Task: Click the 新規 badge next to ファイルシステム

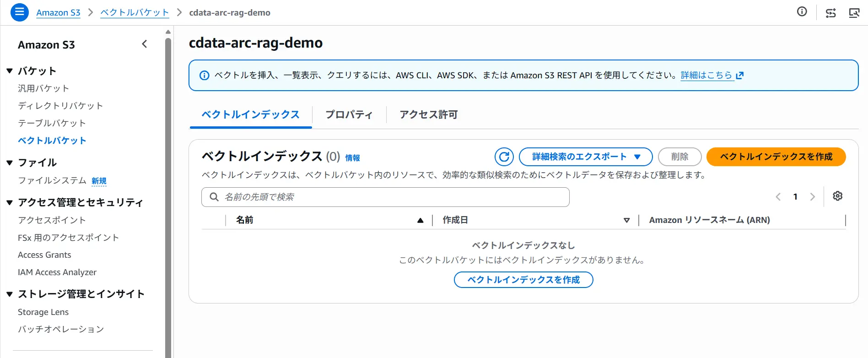Action: click(99, 181)
